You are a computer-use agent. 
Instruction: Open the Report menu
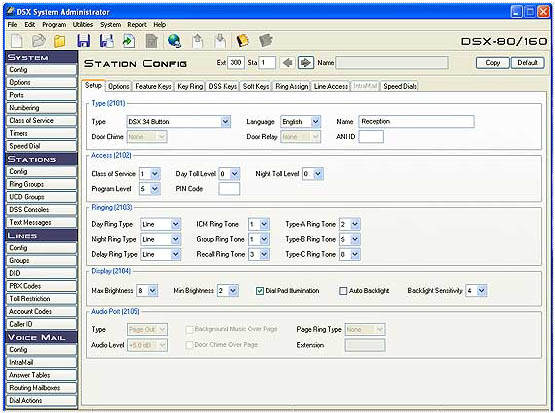(137, 24)
